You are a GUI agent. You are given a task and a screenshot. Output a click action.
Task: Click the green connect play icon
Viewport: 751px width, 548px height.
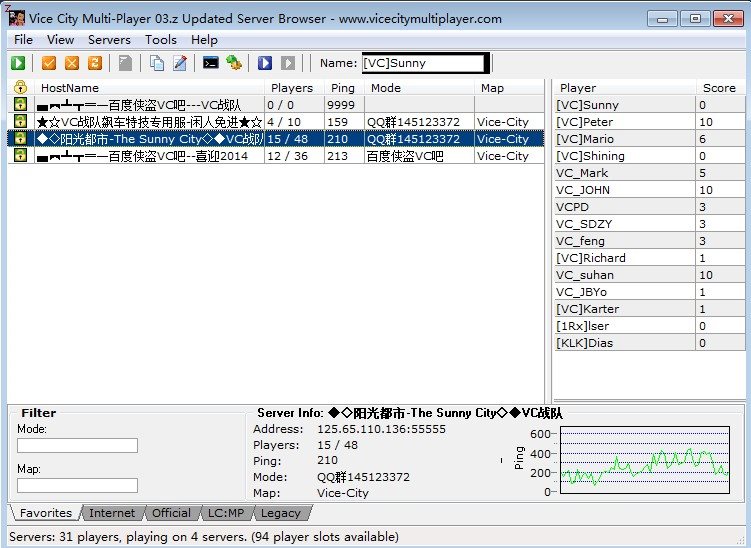tap(18, 63)
